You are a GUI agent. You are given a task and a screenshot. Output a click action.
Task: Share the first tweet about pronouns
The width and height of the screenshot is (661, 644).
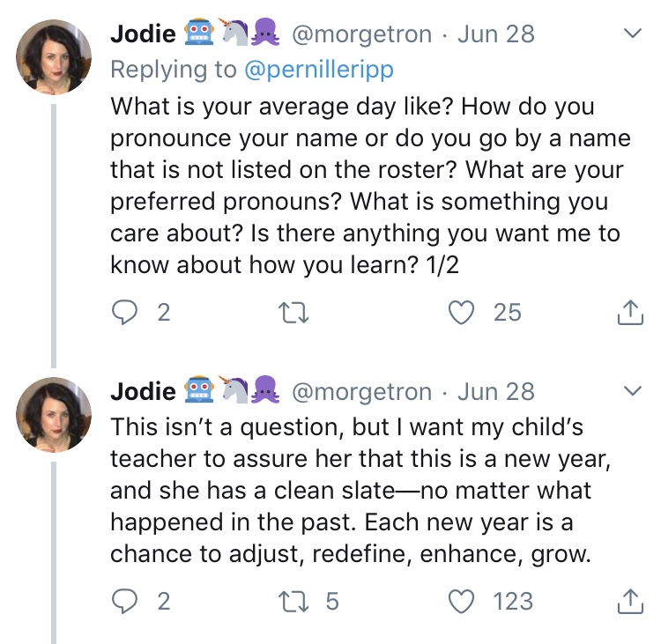click(x=628, y=312)
